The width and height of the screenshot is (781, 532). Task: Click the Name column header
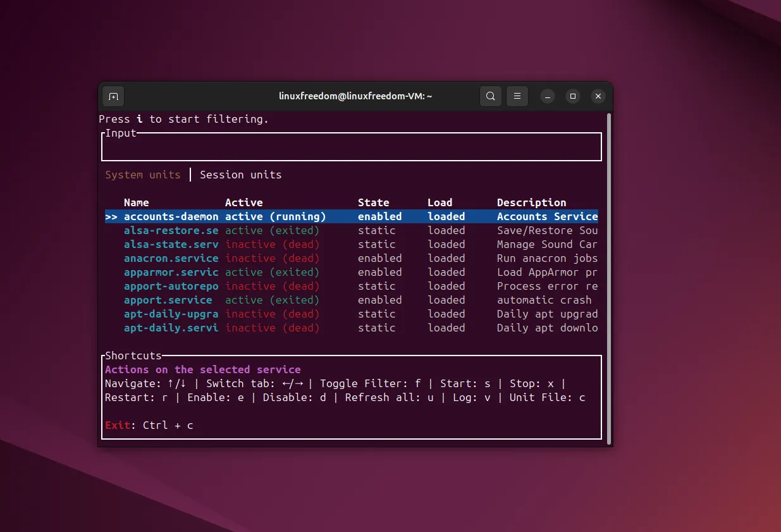(x=137, y=202)
